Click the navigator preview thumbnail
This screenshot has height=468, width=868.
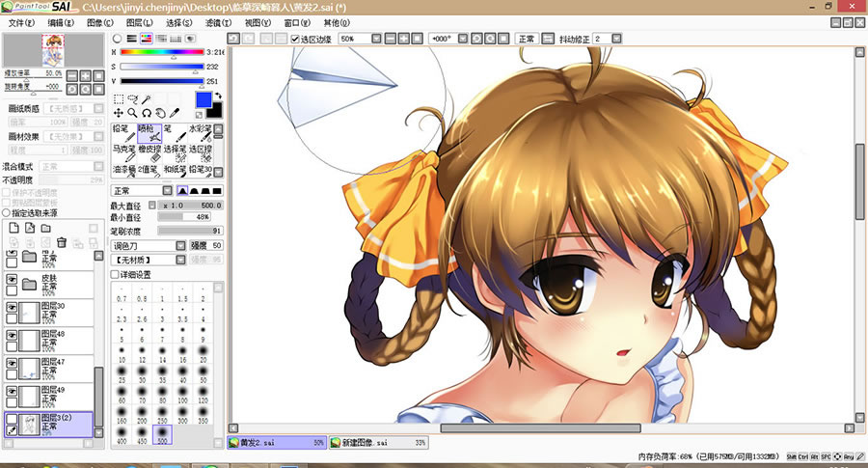[x=53, y=50]
